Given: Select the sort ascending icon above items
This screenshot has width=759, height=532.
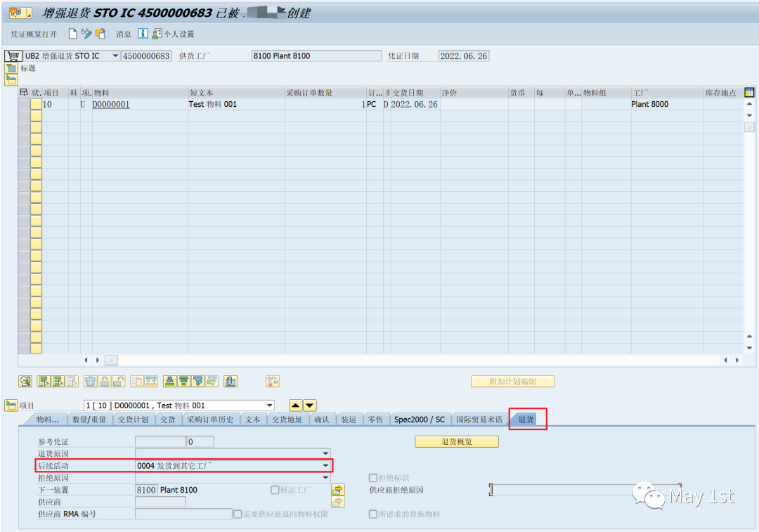Looking at the screenshot, I should point(170,382).
